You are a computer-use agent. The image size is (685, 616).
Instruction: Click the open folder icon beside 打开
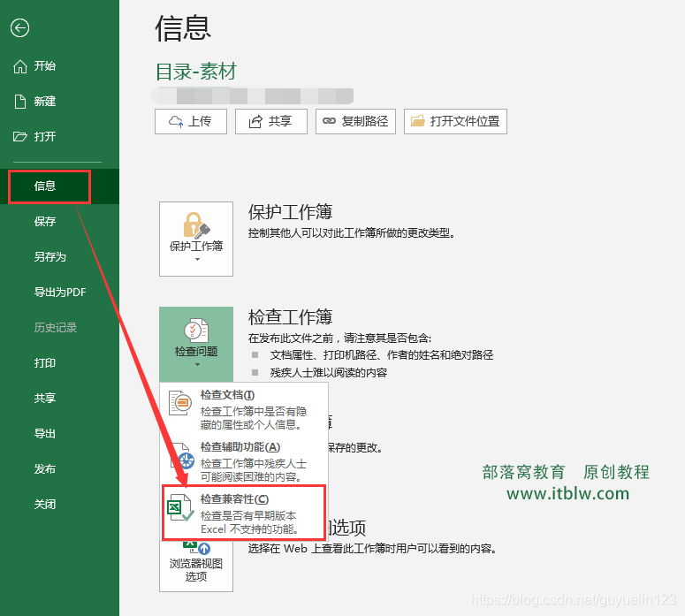point(20,137)
